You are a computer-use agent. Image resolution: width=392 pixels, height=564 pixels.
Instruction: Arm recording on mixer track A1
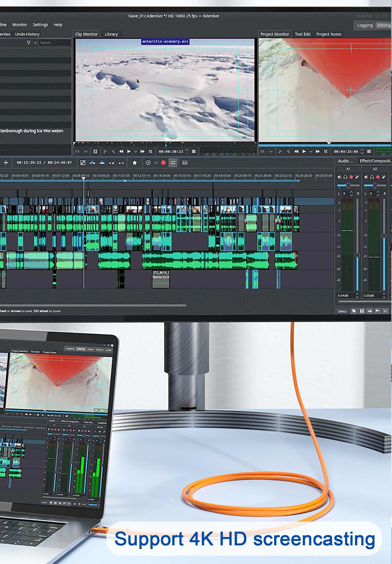351,177
